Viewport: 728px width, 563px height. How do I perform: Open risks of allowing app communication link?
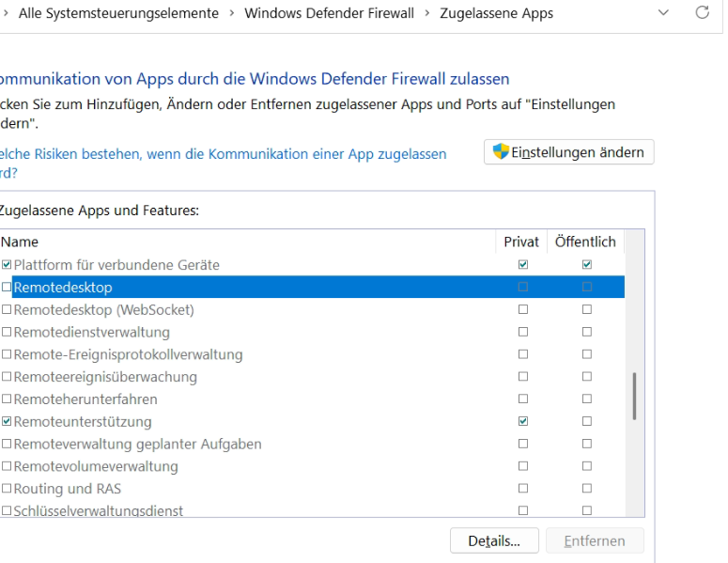tap(223, 163)
